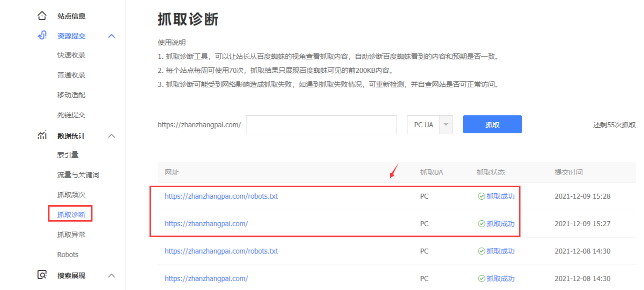Click 抓取成功 in bottom row
The image size is (644, 290).
click(500, 279)
